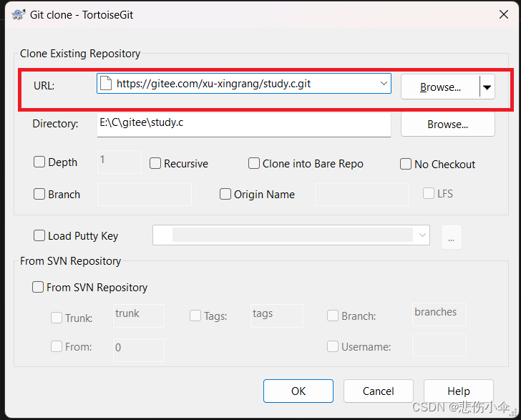
Task: Close the Git clone dialog
Action: tap(504, 14)
